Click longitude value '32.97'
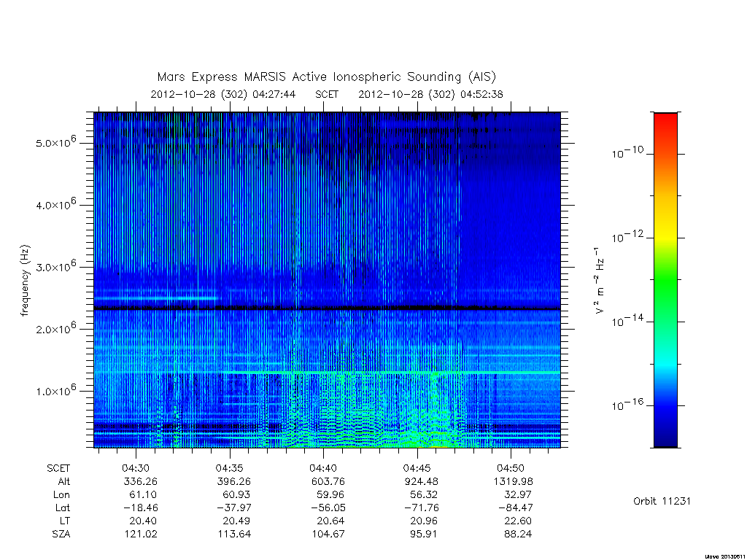 click(x=518, y=495)
